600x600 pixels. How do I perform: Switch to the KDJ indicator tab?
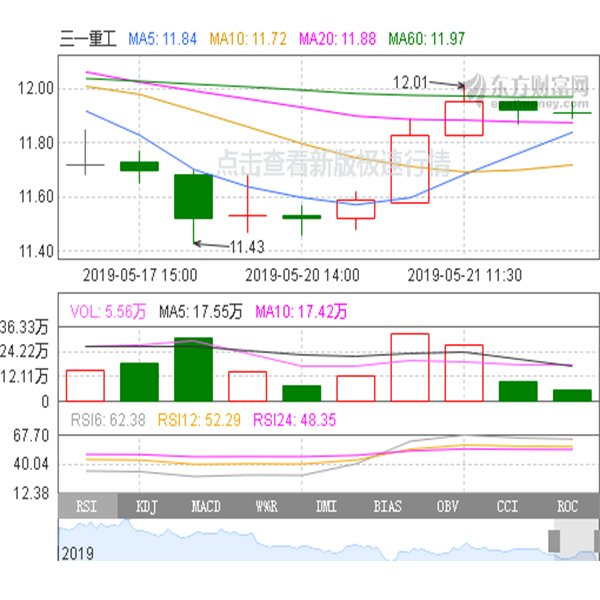147,506
